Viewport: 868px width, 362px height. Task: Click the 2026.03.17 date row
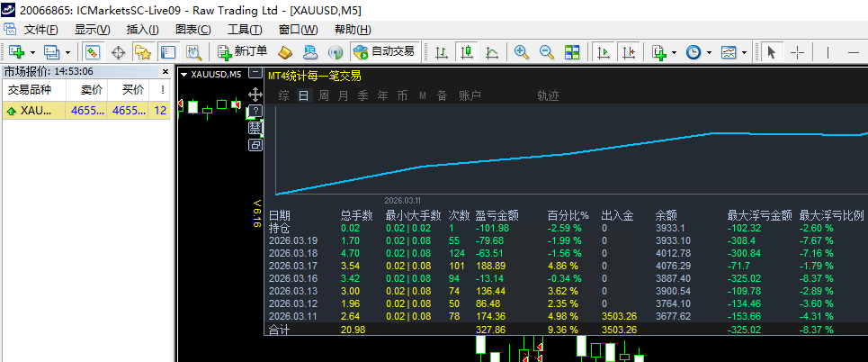pos(566,266)
